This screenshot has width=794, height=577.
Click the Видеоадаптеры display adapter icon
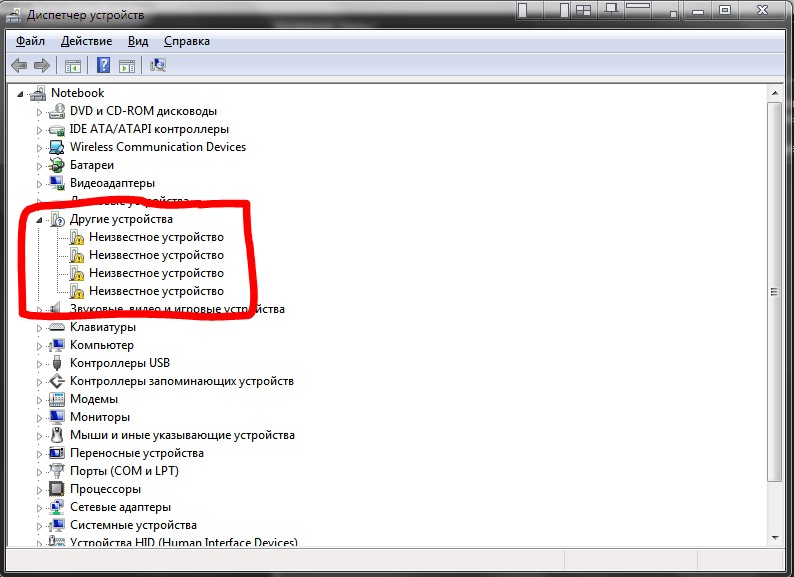(57, 183)
